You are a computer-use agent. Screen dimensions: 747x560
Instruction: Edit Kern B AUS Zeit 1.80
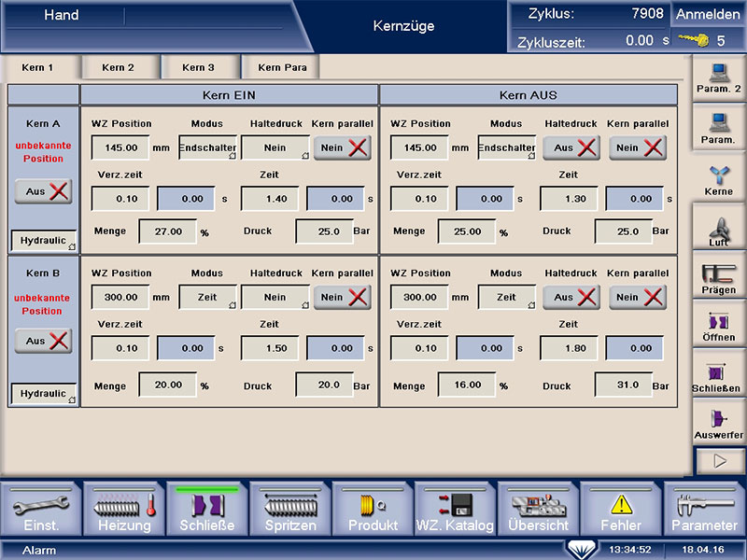click(x=569, y=348)
